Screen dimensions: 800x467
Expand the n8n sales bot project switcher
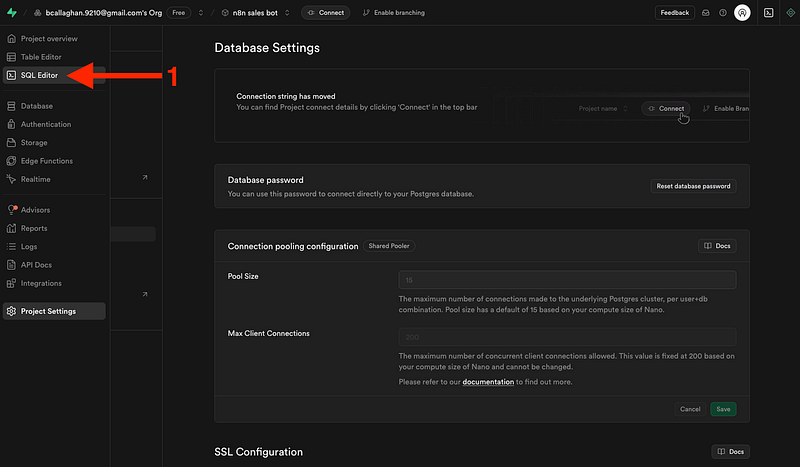[286, 13]
